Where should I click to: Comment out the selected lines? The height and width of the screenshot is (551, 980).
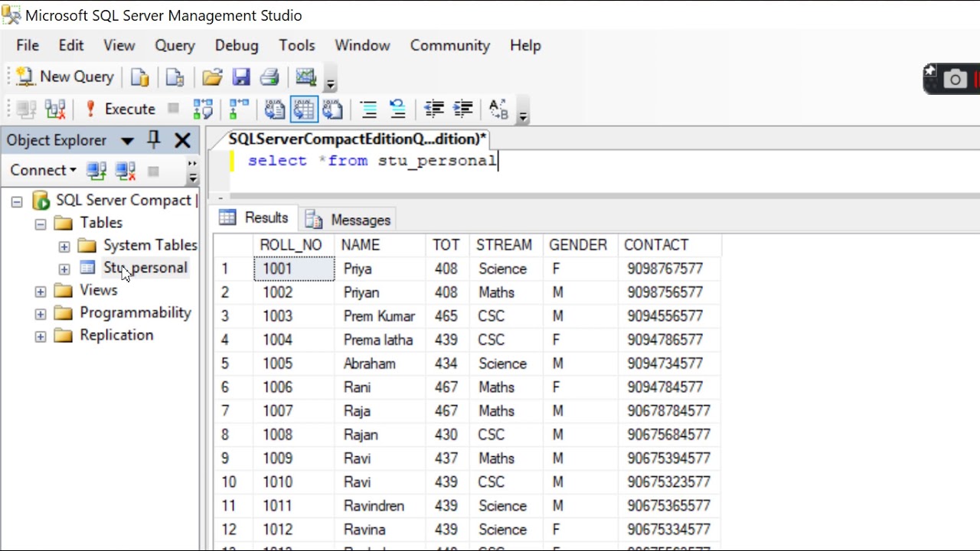368,109
